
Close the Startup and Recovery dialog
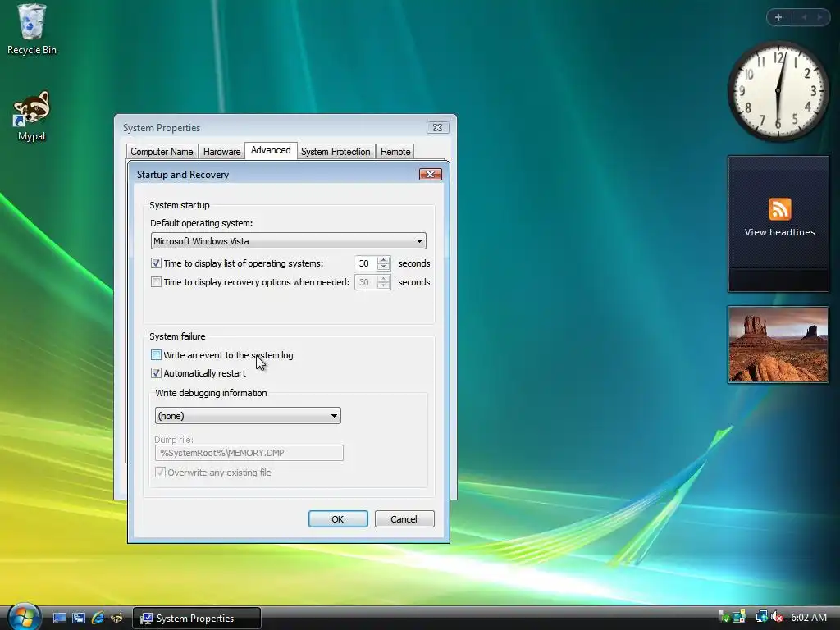(430, 174)
